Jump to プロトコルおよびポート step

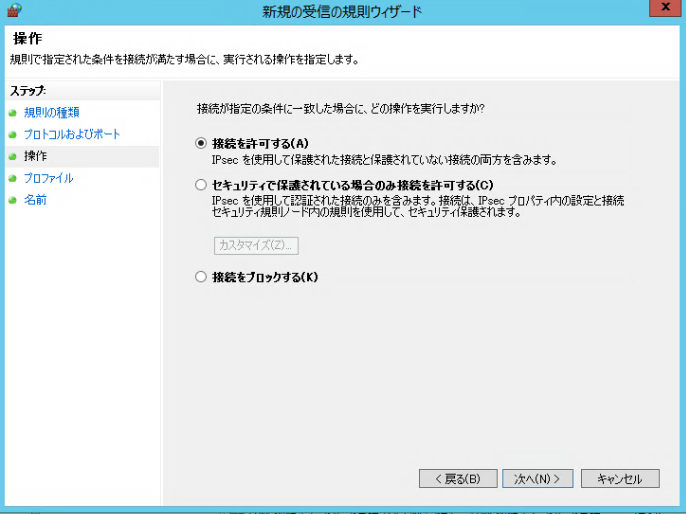pos(72,134)
